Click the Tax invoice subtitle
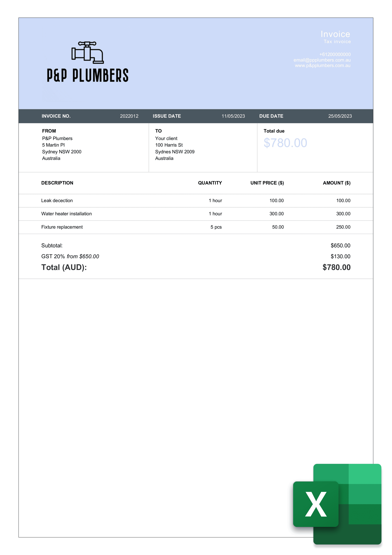Screen dimensions: 392x555 (337, 42)
